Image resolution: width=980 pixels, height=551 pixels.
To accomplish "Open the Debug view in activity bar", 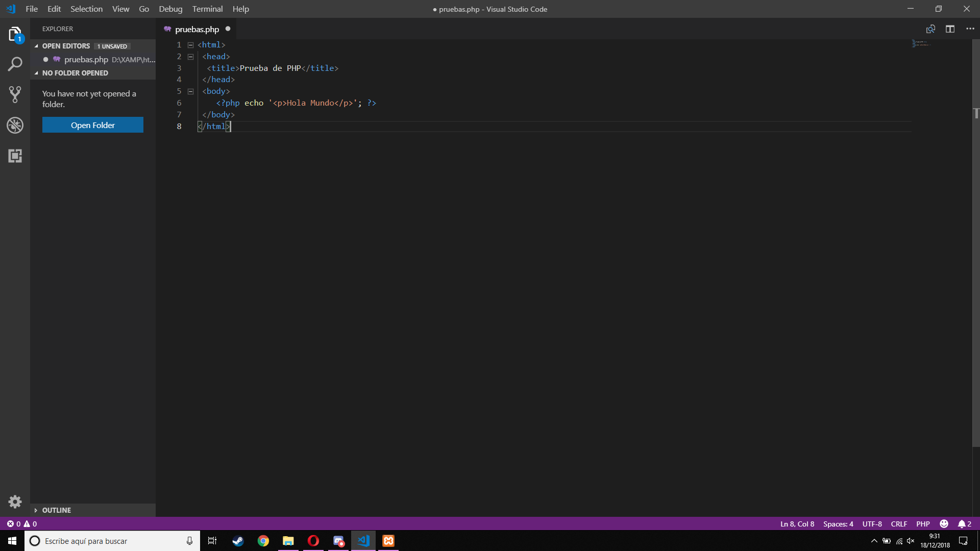I will 15,125.
